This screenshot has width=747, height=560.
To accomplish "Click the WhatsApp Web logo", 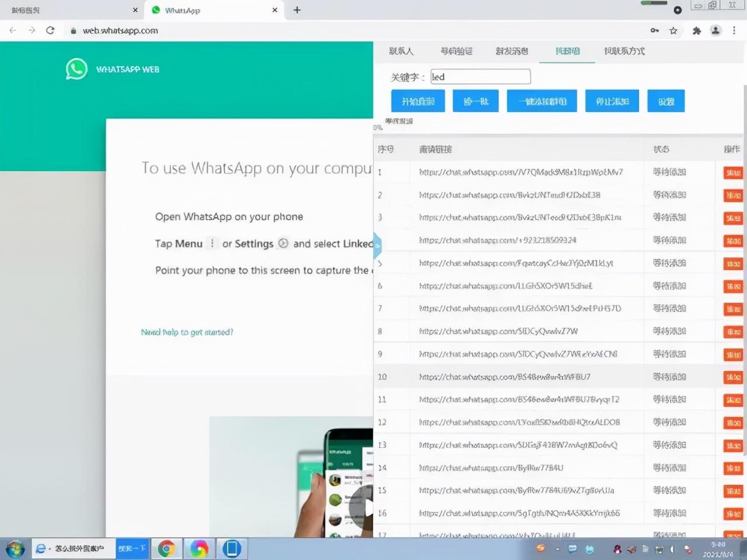I will tap(76, 69).
